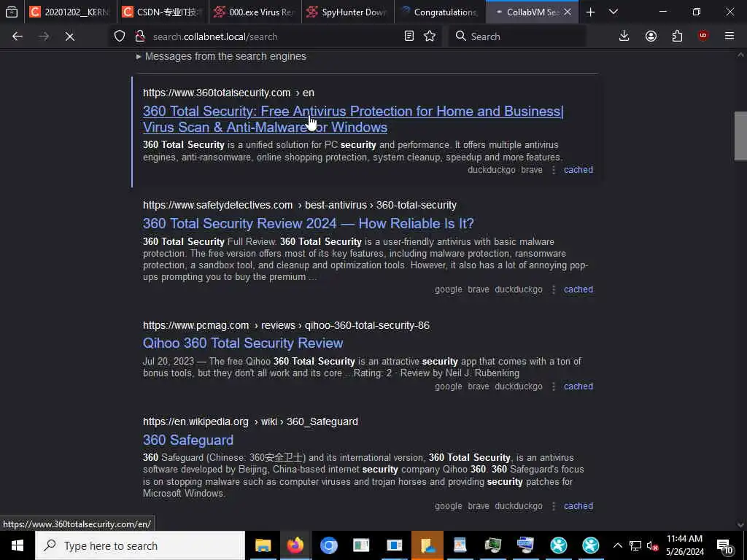The width and height of the screenshot is (747, 560).
Task: Open cached copy of pcmag result
Action: click(578, 386)
